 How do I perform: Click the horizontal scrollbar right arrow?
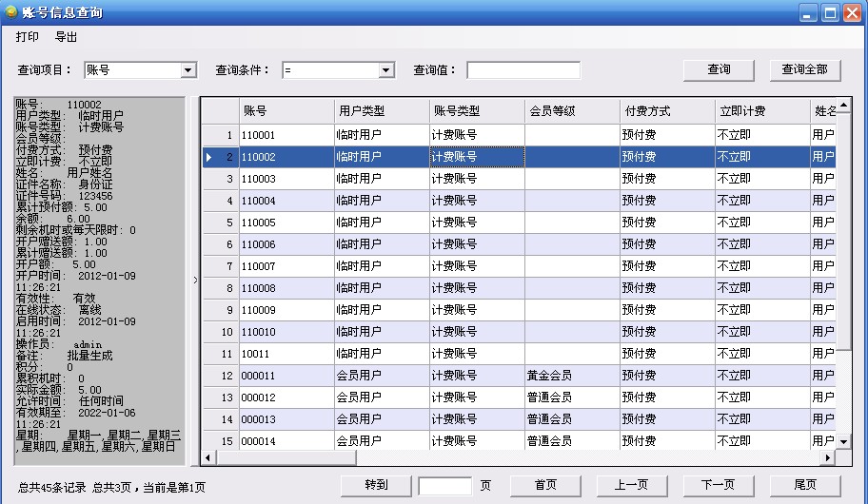pyautogui.click(x=828, y=457)
